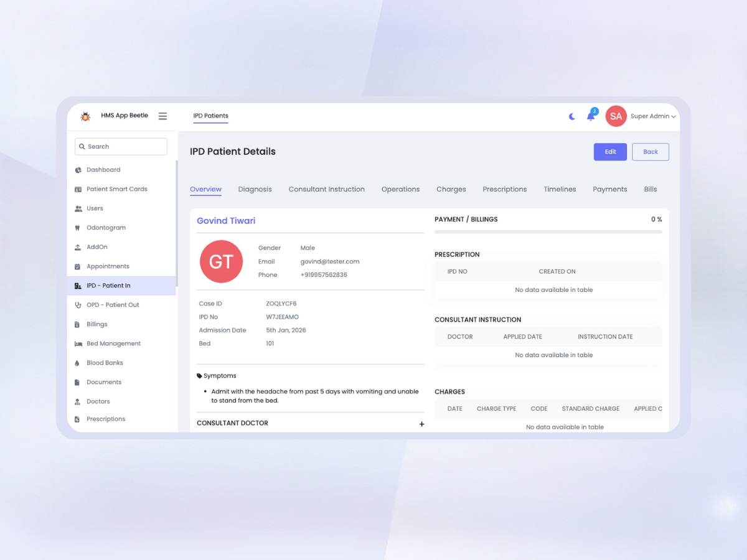747x560 pixels.
Task: Open the Super Admin user dropdown
Action: (x=652, y=116)
